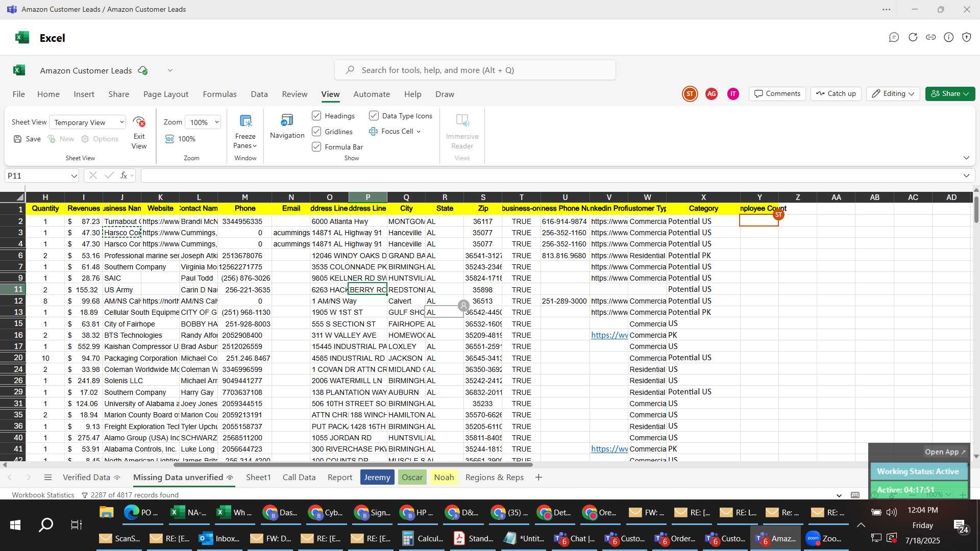Viewport: 980px width, 551px height.
Task: Select column P header
Action: click(x=367, y=197)
